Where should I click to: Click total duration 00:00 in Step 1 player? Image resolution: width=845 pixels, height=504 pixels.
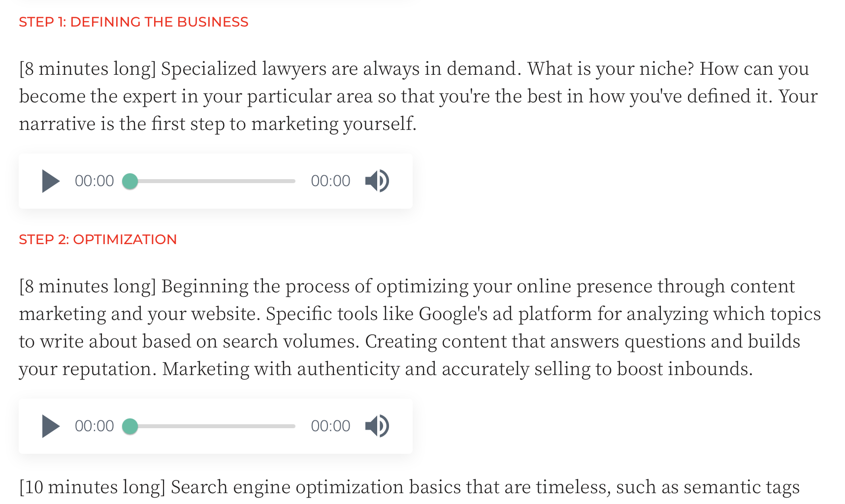click(330, 181)
